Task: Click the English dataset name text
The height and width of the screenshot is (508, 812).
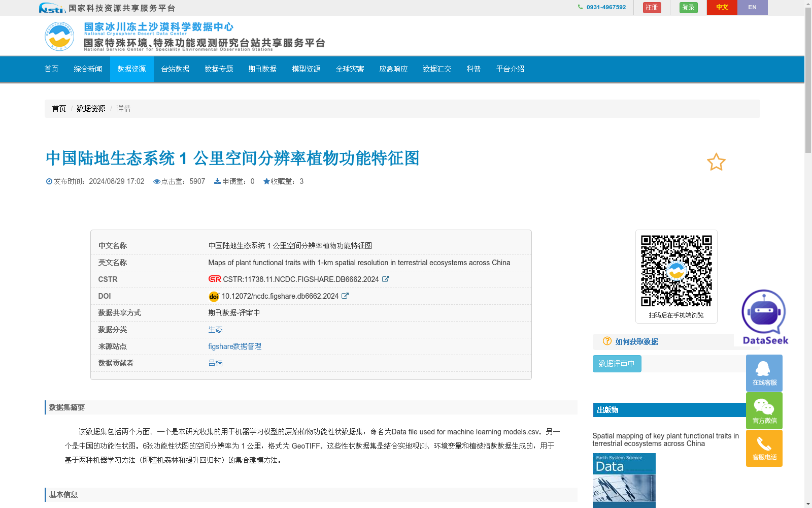Action: point(359,263)
